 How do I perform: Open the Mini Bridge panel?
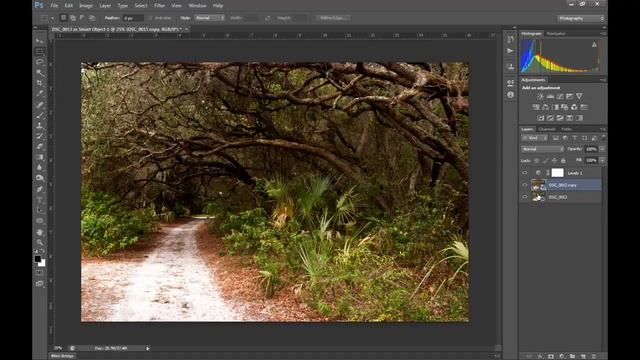[x=62, y=356]
